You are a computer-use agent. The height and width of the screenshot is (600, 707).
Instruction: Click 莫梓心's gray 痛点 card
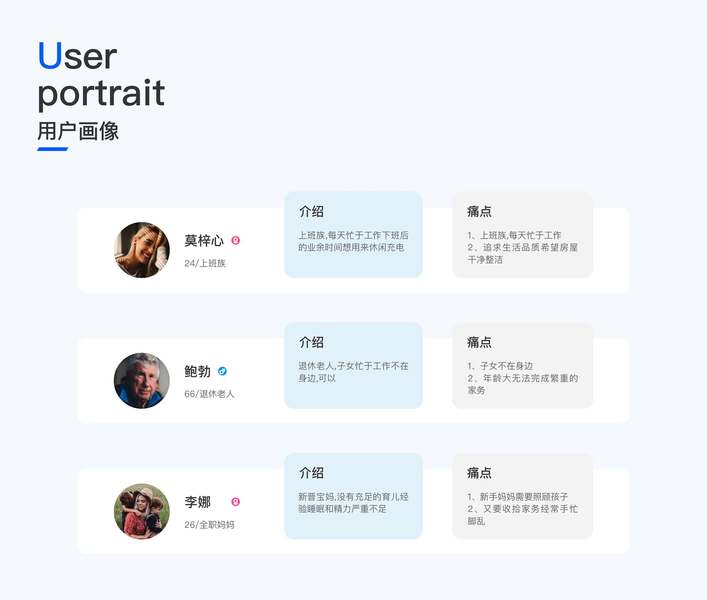coord(522,234)
